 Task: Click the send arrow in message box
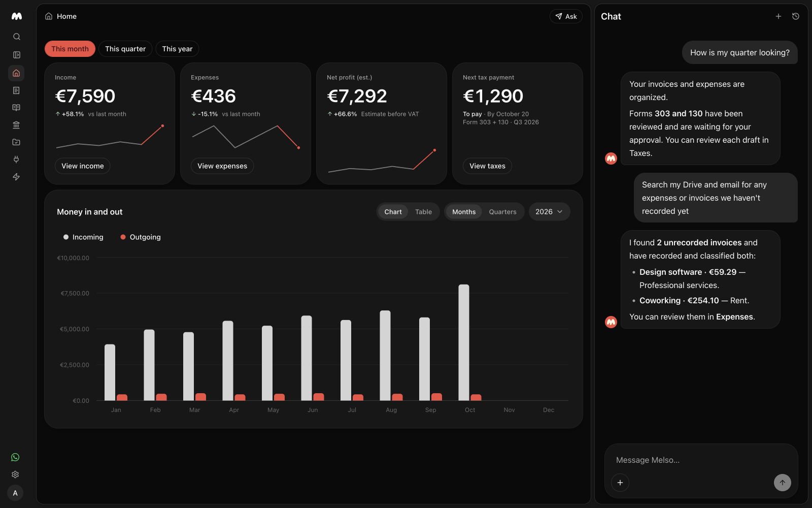(x=782, y=483)
